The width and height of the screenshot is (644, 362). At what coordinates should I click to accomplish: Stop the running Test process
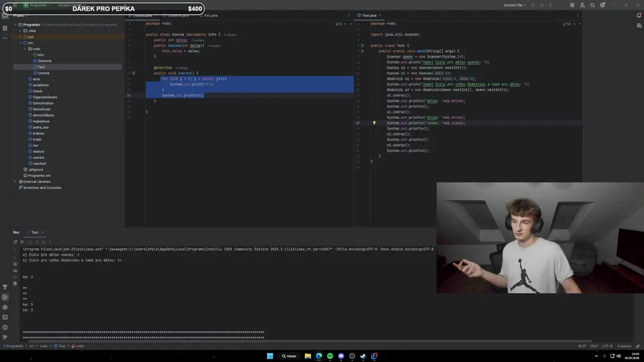22,242
